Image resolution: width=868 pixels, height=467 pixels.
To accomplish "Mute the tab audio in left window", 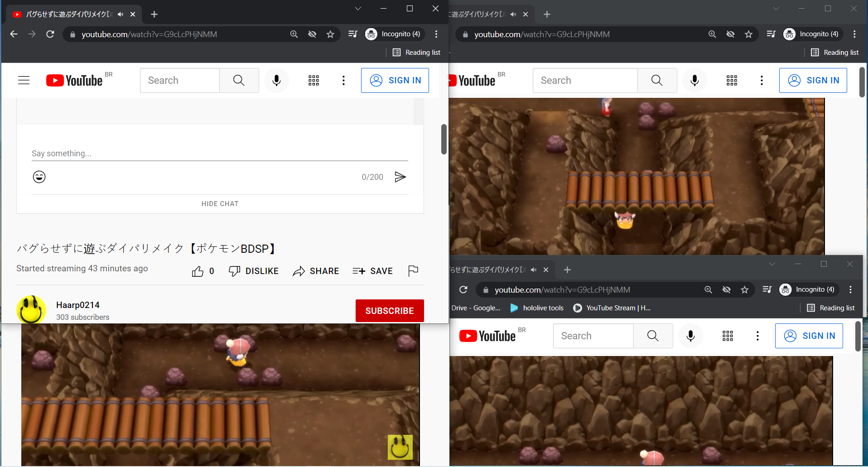I will click(120, 14).
